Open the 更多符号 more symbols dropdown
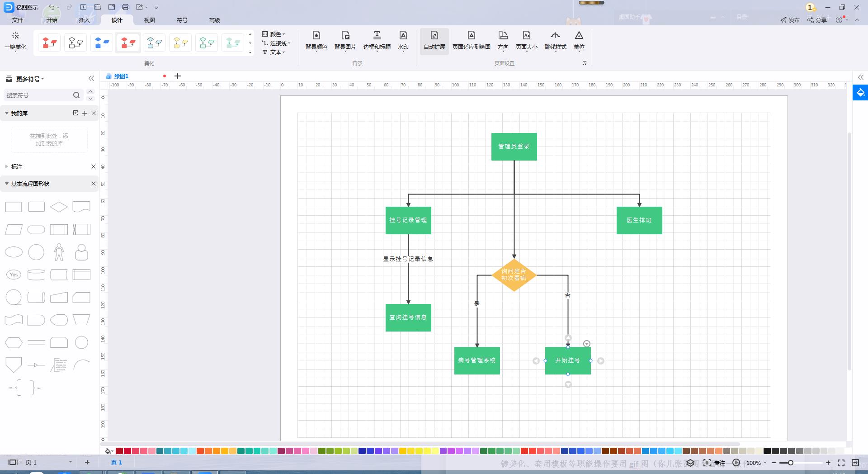The image size is (868, 474). [29, 79]
